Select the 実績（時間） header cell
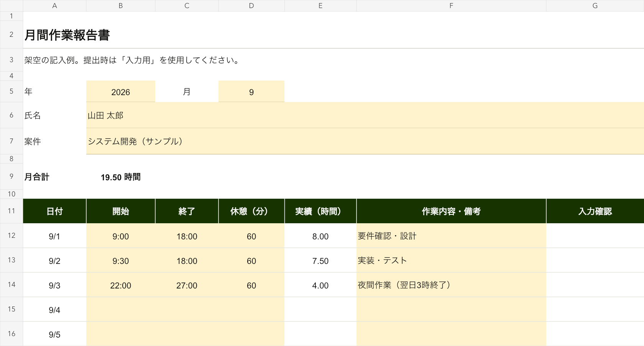The height and width of the screenshot is (346, 644). click(x=320, y=211)
